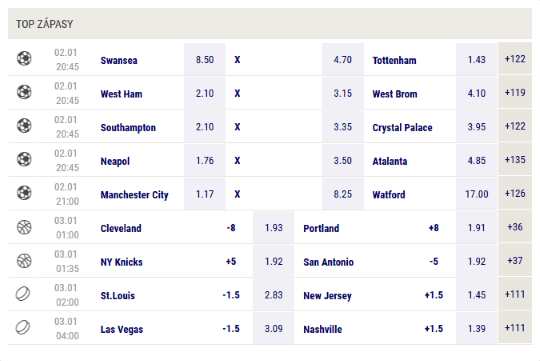Open the Nashville team link

pos(323,329)
